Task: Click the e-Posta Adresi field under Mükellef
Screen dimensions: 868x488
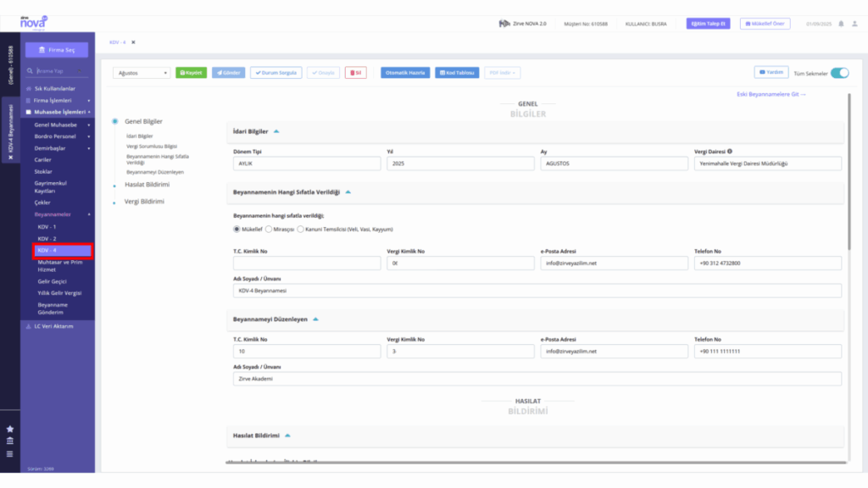Action: [614, 263]
